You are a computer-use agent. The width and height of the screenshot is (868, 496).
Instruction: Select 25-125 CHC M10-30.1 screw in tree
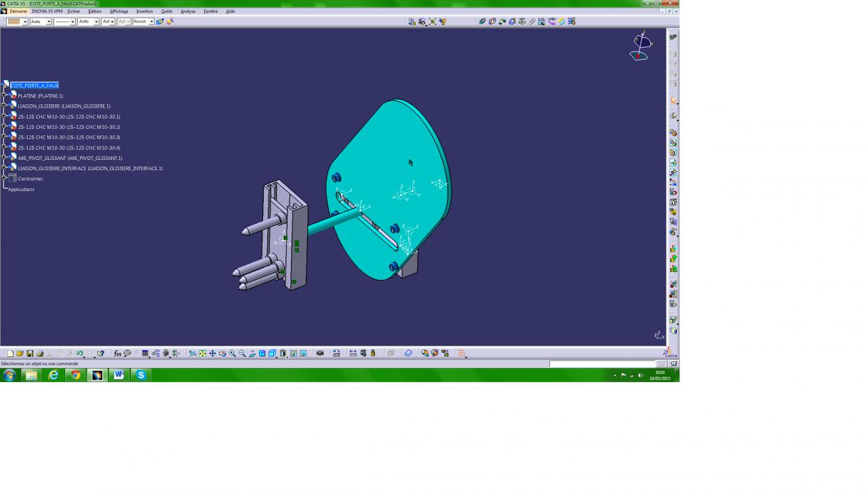pyautogui.click(x=69, y=117)
